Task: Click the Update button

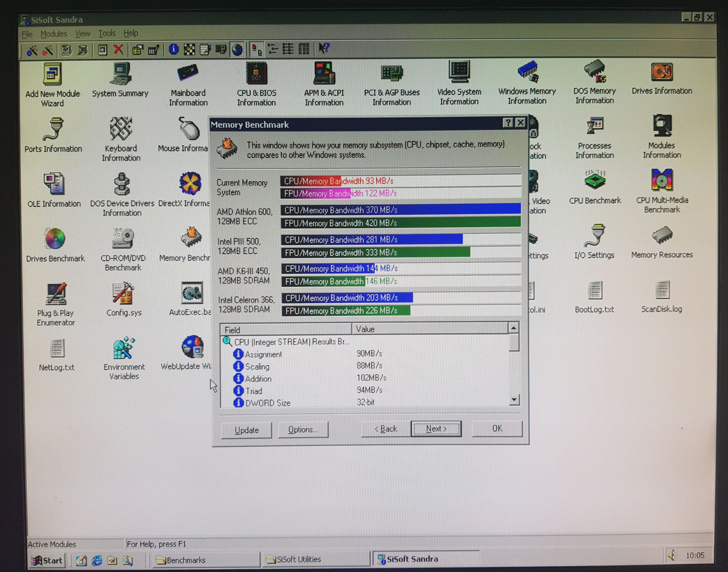Action: 247,430
